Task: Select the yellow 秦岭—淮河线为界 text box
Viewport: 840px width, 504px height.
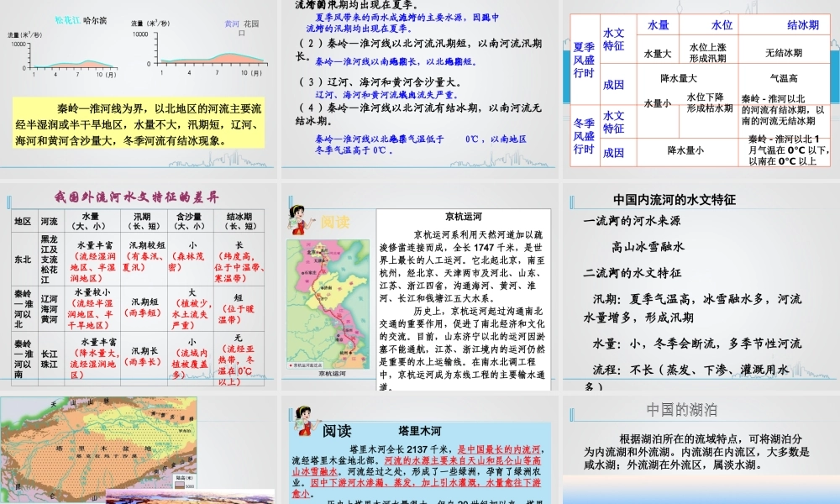Action: [139, 123]
